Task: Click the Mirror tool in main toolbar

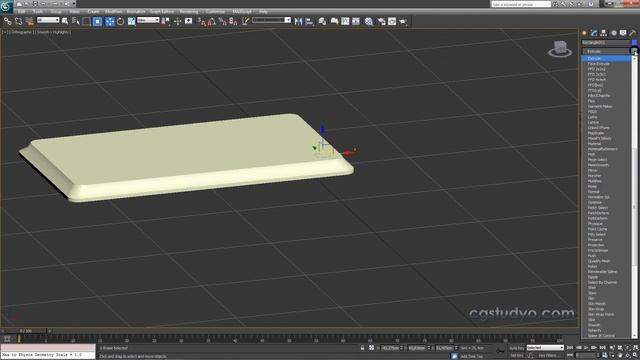Action: [298, 21]
